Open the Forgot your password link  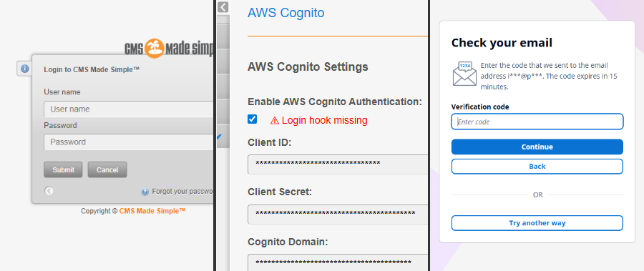tap(182, 192)
